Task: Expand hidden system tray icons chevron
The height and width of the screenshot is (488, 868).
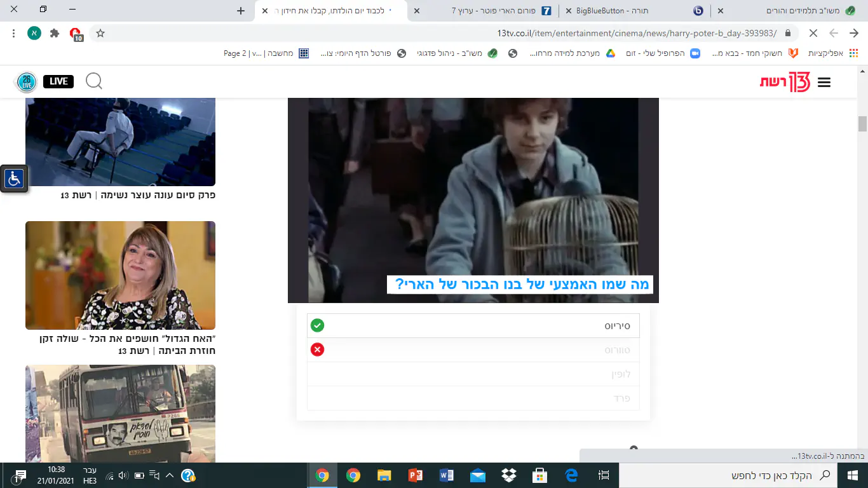Action: (x=169, y=475)
